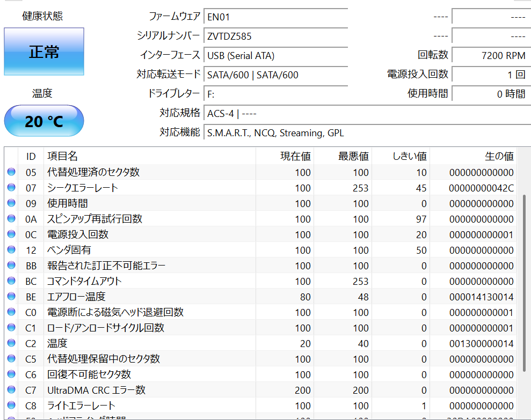Click raw value 001300000014

481,344
